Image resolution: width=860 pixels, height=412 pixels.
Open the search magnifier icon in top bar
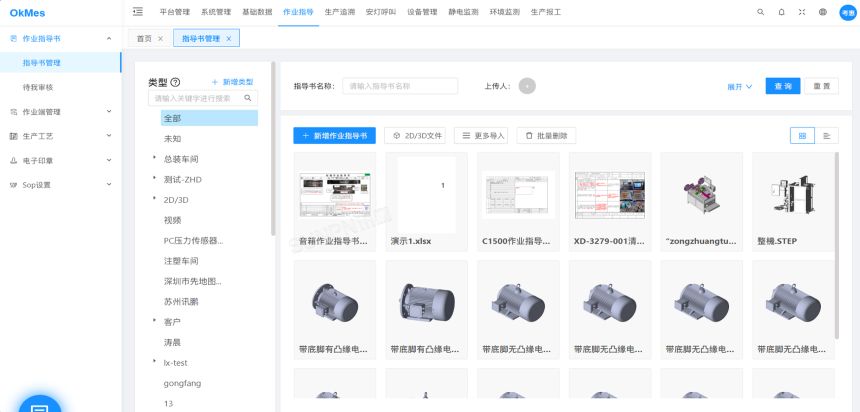(x=760, y=12)
